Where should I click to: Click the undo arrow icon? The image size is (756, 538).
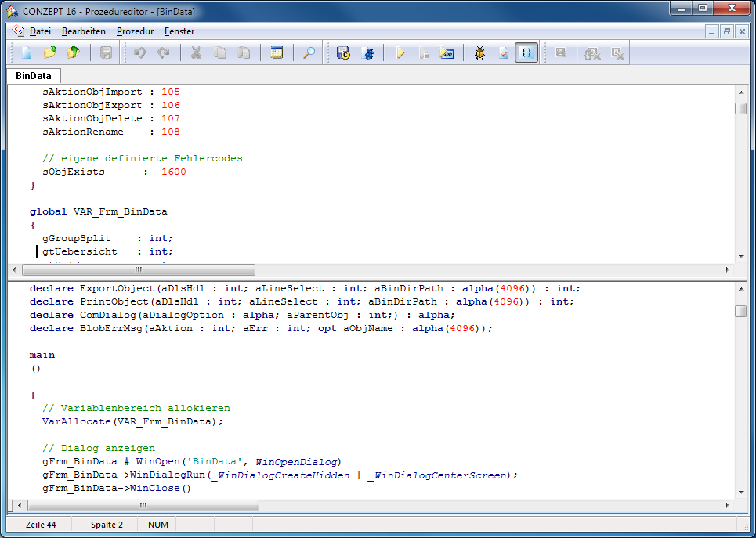click(139, 53)
